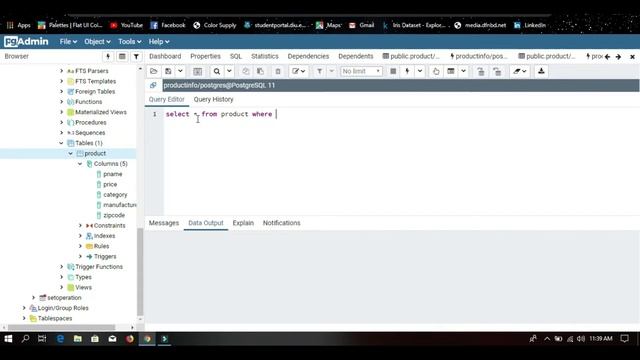Image resolution: width=640 pixels, height=360 pixels.
Task: Click the Save query icon
Action: (168, 71)
